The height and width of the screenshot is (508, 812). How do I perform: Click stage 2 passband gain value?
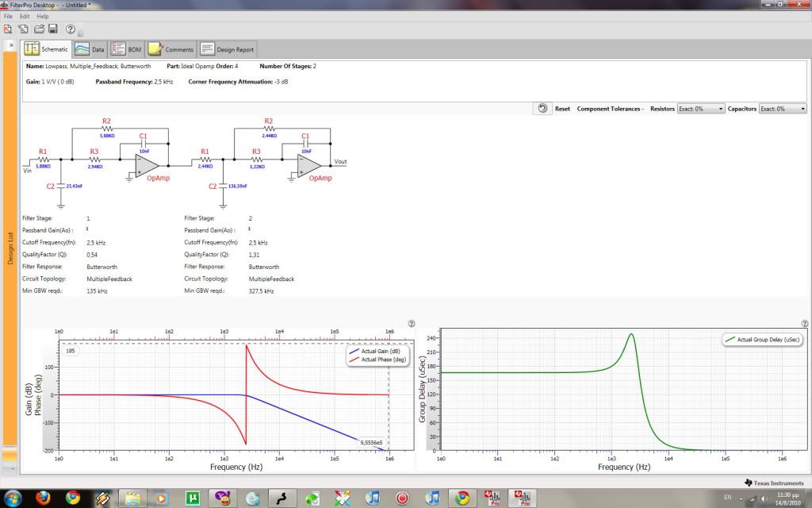click(x=249, y=229)
